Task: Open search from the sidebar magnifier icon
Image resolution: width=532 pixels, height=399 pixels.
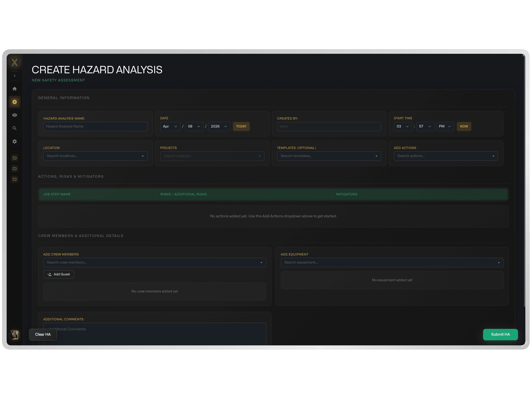Action: coord(15,128)
